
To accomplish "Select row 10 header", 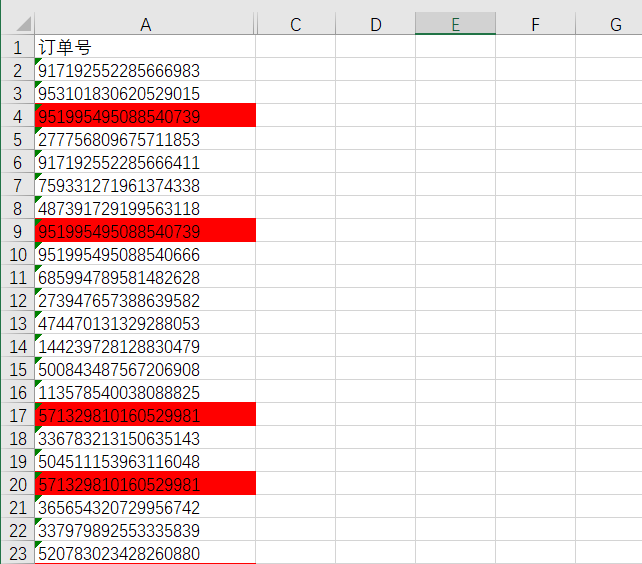I will [18, 254].
